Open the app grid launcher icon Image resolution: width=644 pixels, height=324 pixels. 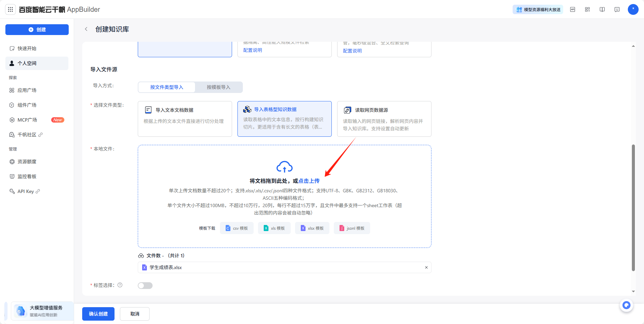(10, 9)
